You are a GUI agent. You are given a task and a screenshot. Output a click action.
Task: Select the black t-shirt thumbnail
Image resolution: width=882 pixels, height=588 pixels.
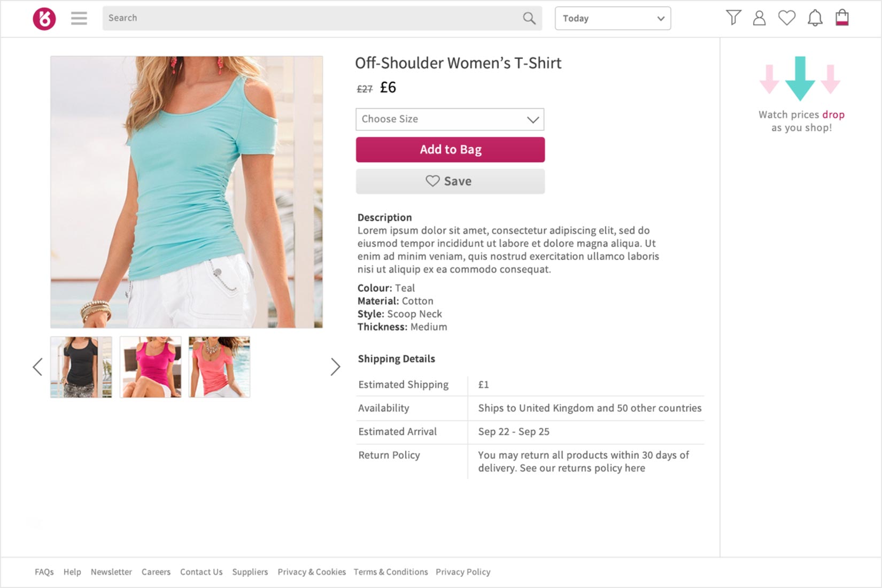[x=81, y=367]
